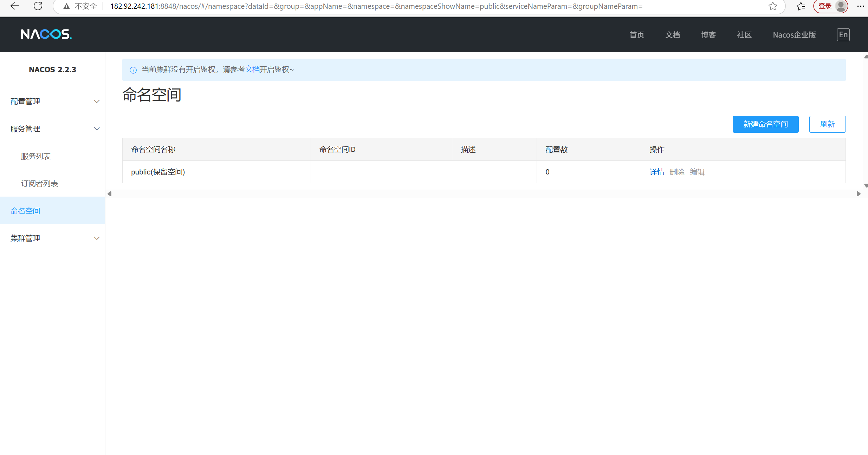Viewport: 868px width, 455px height.
Task: Open Nacos企业版 link
Action: [x=794, y=35]
